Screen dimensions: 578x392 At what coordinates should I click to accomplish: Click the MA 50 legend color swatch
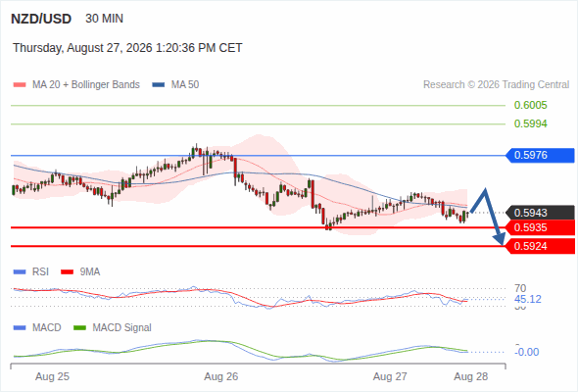[x=159, y=85]
